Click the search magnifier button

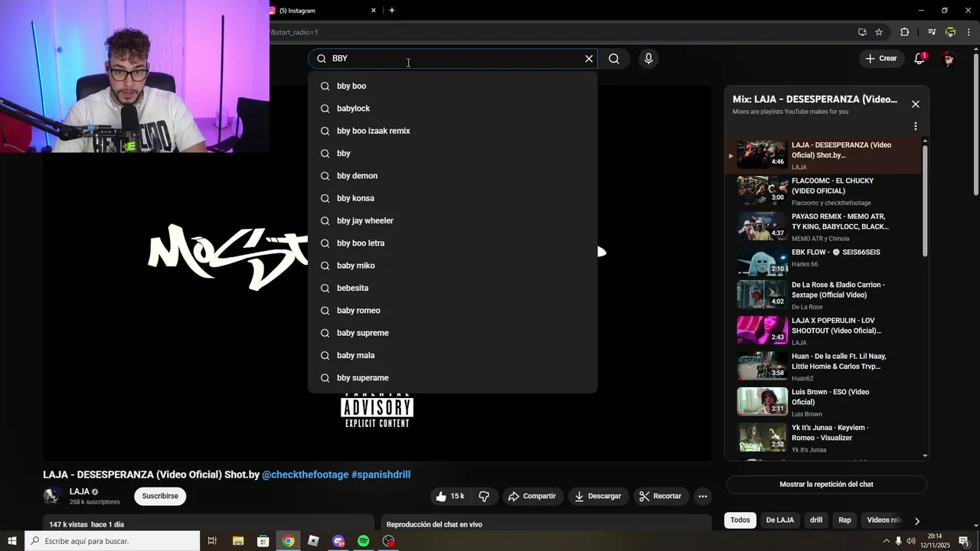click(x=614, y=59)
